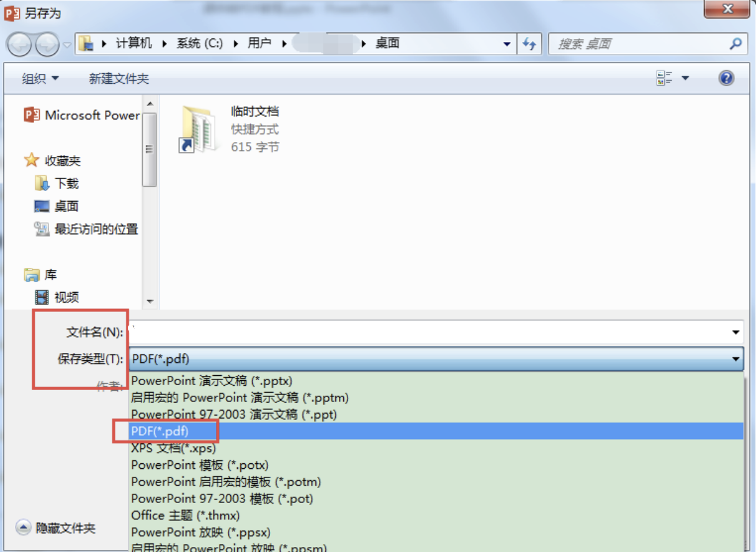Select XPS 文档 (*.xps) file type
Viewport: 756px width, 552px height.
coord(173,448)
